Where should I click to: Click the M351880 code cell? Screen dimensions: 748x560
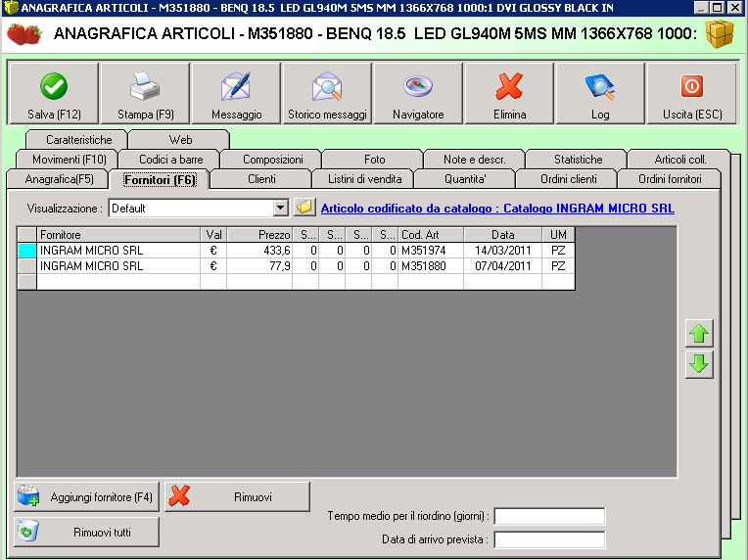pyautogui.click(x=431, y=266)
